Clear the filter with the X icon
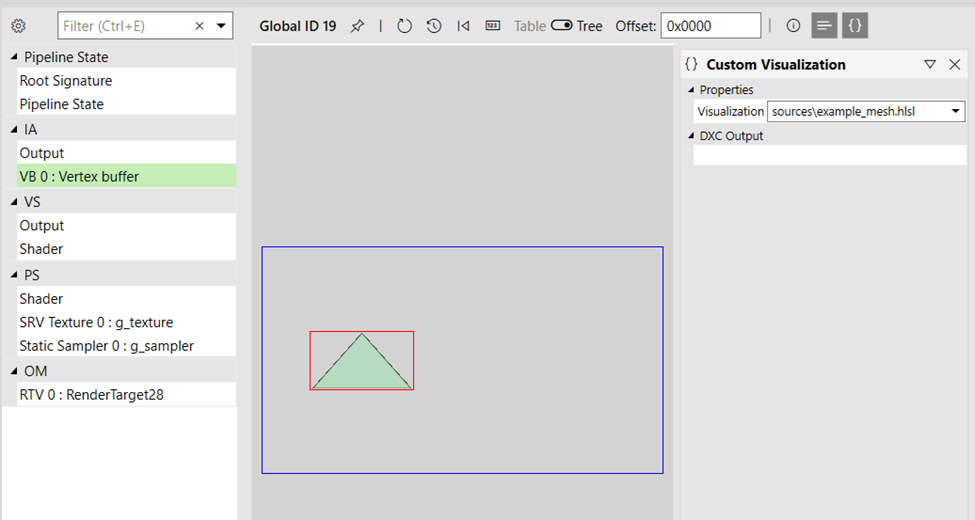The height and width of the screenshot is (520, 975). (x=200, y=26)
